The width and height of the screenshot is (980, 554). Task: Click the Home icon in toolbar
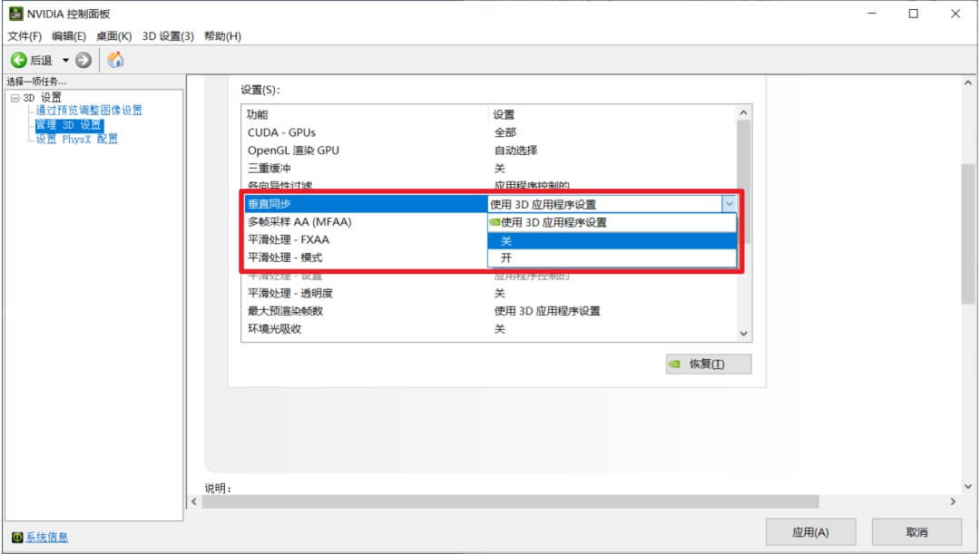click(115, 60)
